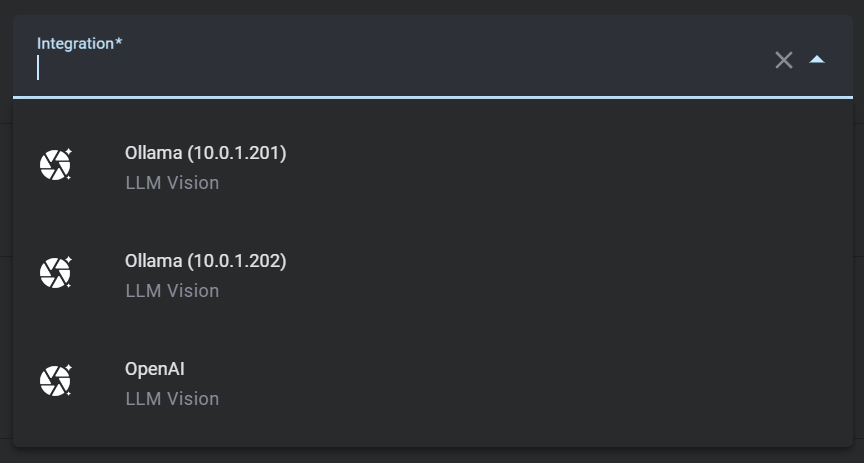Viewport: 864px width, 463px height.
Task: Click the Integration* field label
Action: pyautogui.click(x=79, y=44)
